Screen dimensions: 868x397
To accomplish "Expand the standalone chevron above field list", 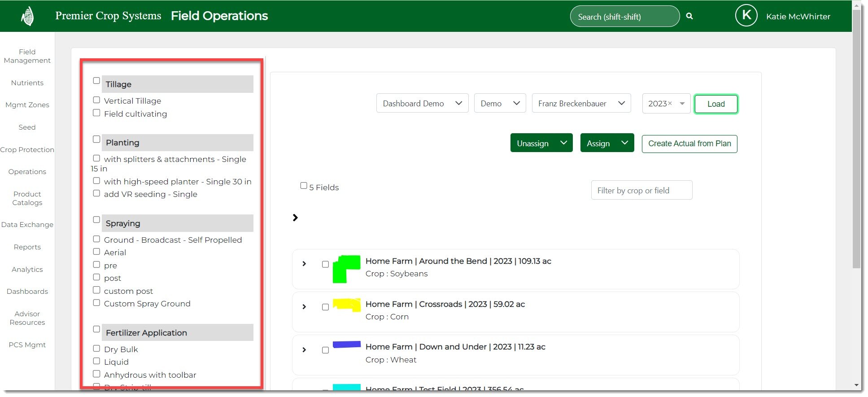I will pyautogui.click(x=295, y=218).
